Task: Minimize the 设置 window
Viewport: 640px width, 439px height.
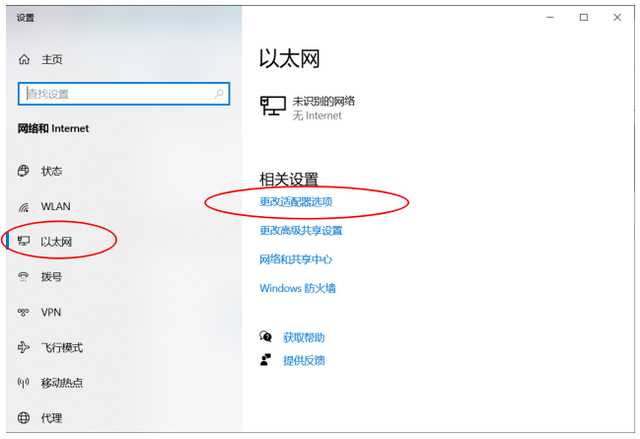Action: pyautogui.click(x=550, y=18)
